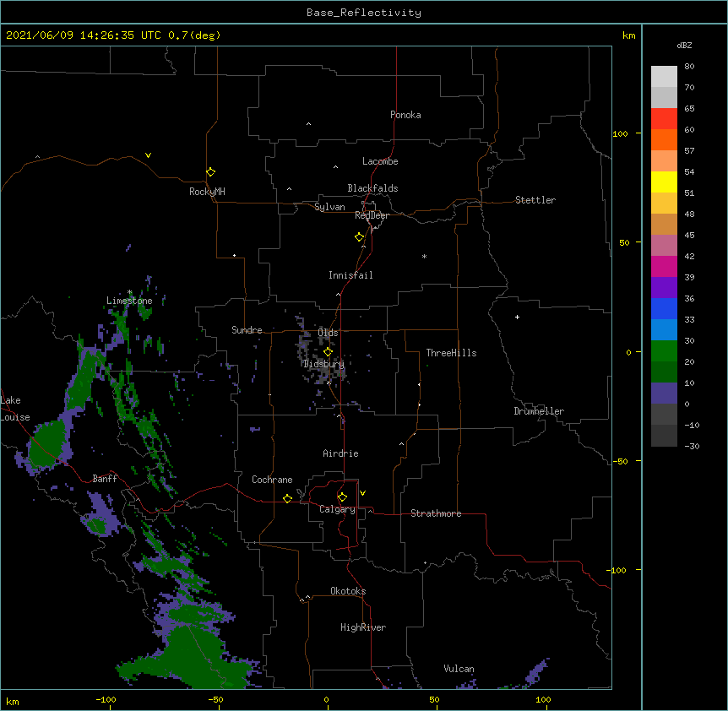
Task: Click the yellow marker near RockyMH
Action: coord(210,172)
